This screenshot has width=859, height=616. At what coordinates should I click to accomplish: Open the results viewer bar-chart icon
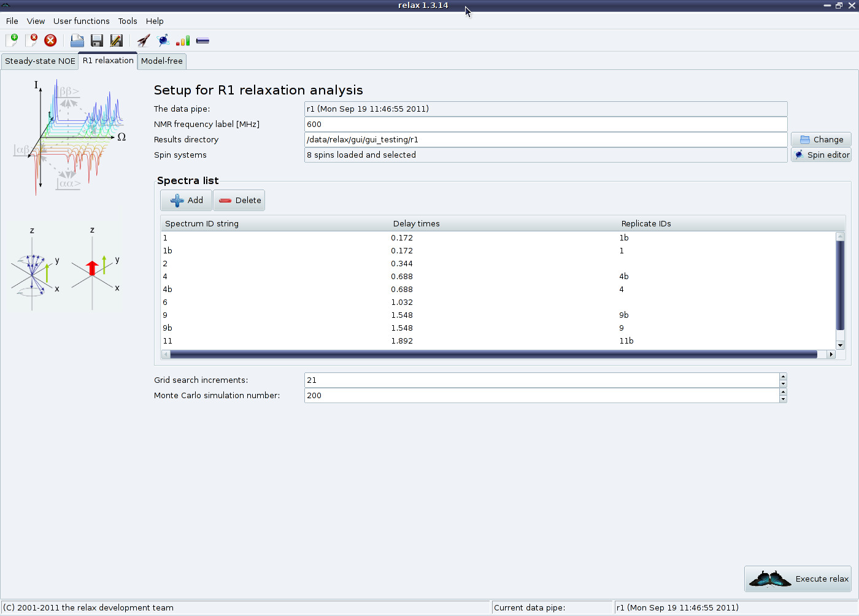coord(183,40)
